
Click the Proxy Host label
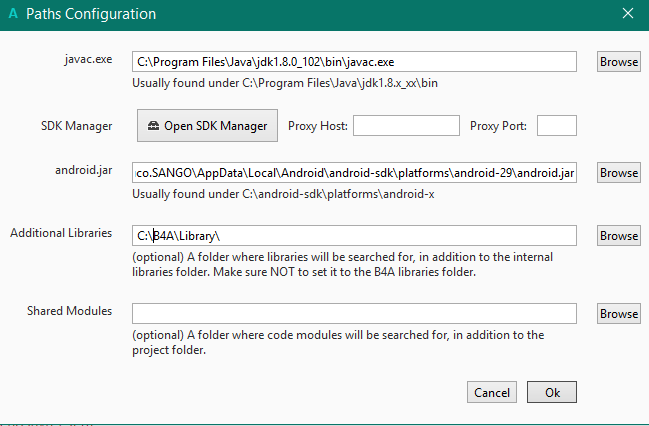point(316,126)
